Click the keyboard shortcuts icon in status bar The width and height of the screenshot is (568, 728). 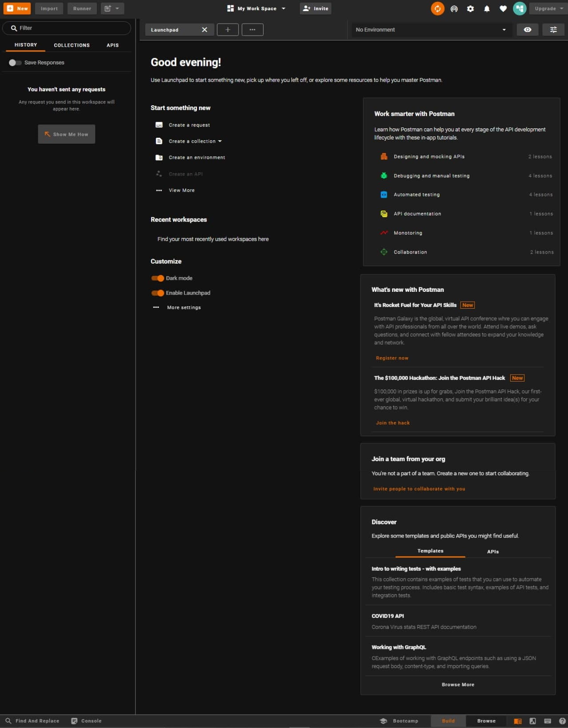548,721
